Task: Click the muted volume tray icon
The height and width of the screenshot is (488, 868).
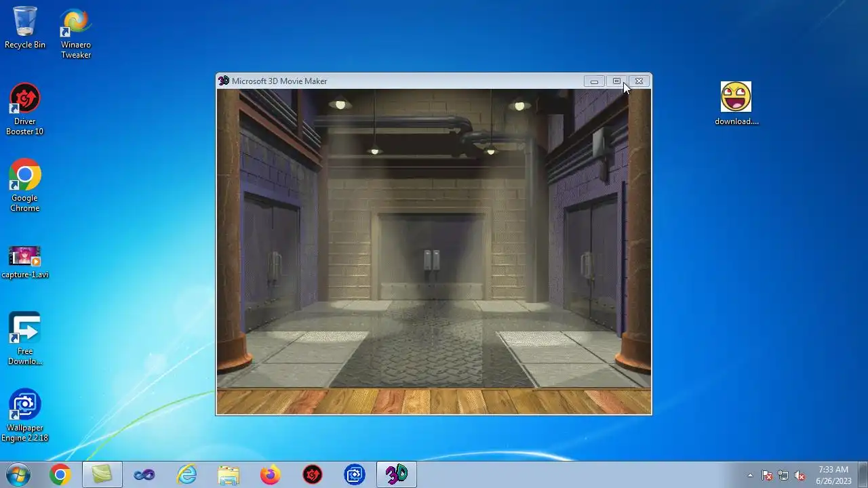Action: pyautogui.click(x=800, y=475)
